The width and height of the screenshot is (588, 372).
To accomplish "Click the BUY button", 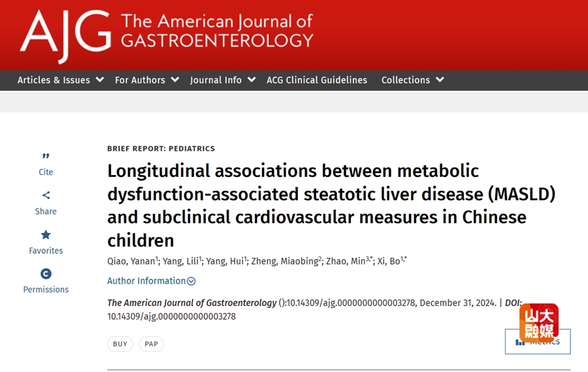I will tap(120, 344).
